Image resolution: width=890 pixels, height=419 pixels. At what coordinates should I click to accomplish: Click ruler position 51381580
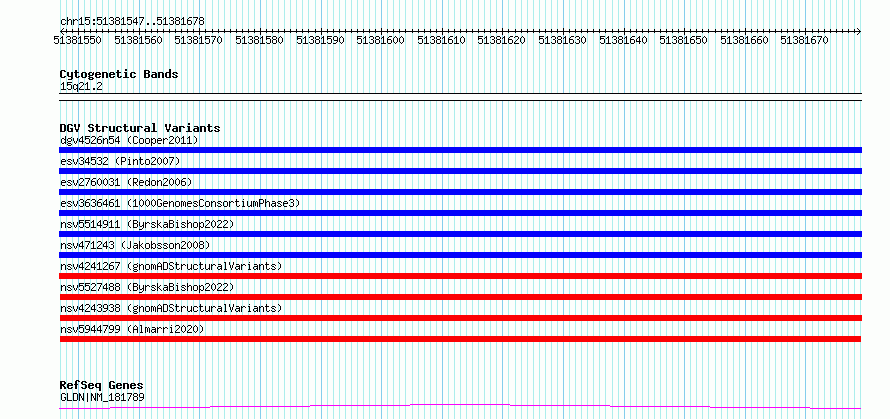[259, 40]
